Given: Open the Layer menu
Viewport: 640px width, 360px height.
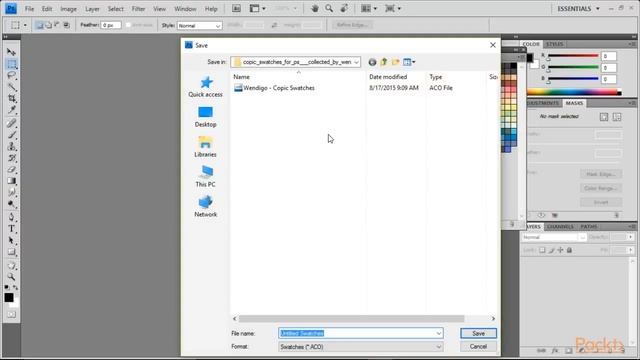Looking at the screenshot, I should click(x=92, y=9).
